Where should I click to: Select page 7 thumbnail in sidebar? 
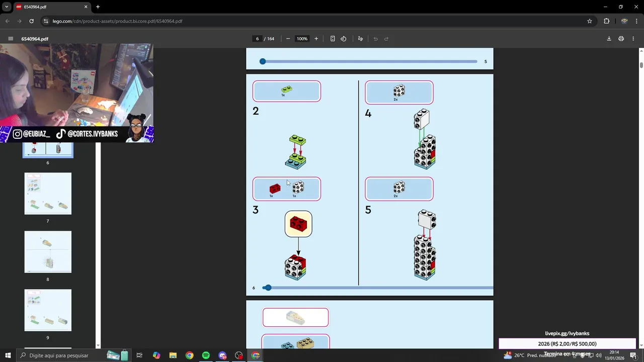tap(48, 194)
